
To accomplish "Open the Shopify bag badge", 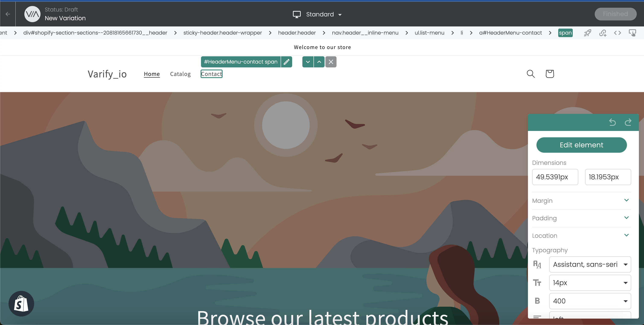I will 21,303.
